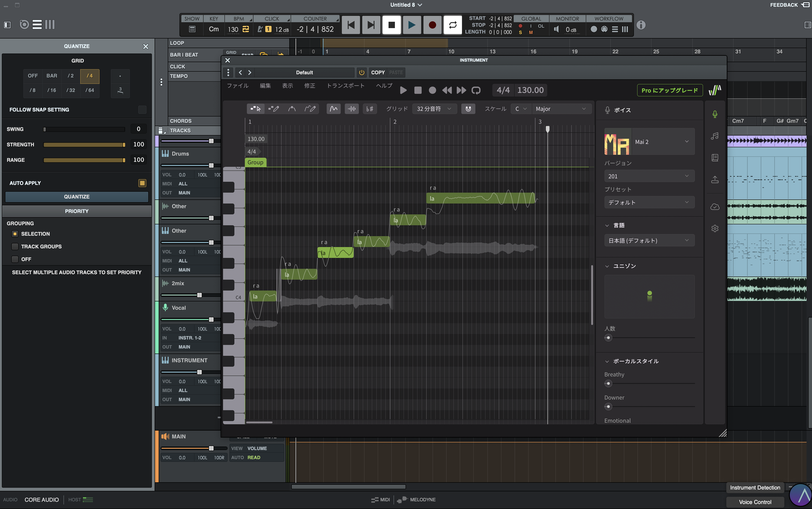Toggle pitch curve display icon
The image size is (812, 509).
pyautogui.click(x=333, y=109)
